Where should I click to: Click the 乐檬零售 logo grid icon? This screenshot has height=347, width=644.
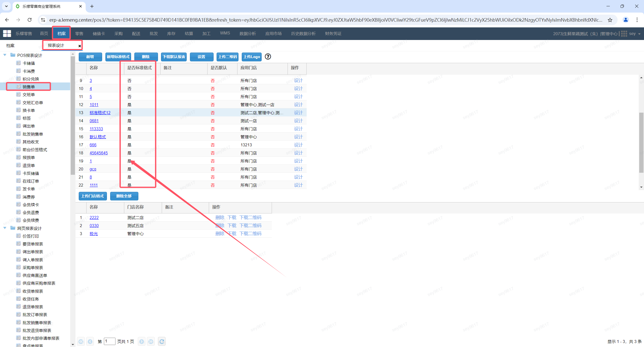(x=7, y=33)
